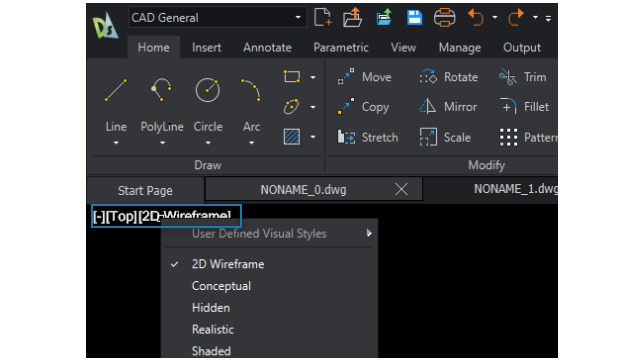Switch to the Annotate ribbon tab
The image size is (640, 360).
[267, 48]
